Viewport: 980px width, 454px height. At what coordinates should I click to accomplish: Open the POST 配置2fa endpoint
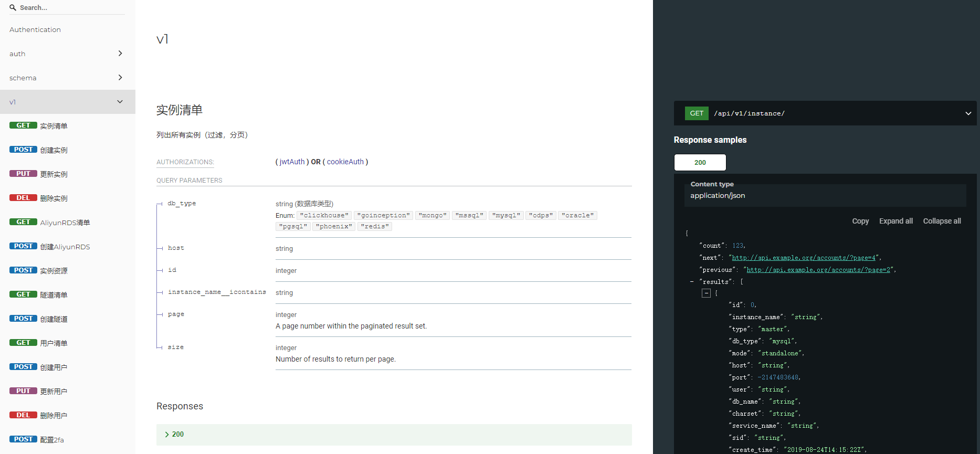point(51,440)
